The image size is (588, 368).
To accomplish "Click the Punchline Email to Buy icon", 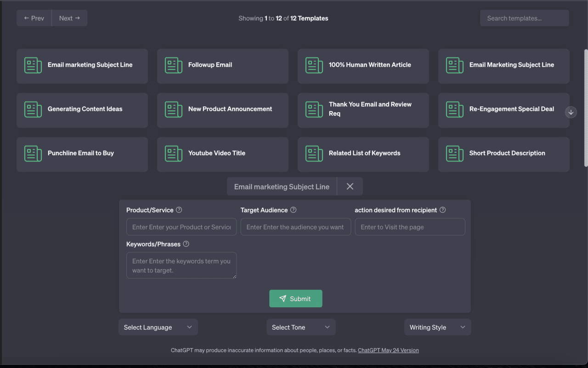I will (x=33, y=154).
